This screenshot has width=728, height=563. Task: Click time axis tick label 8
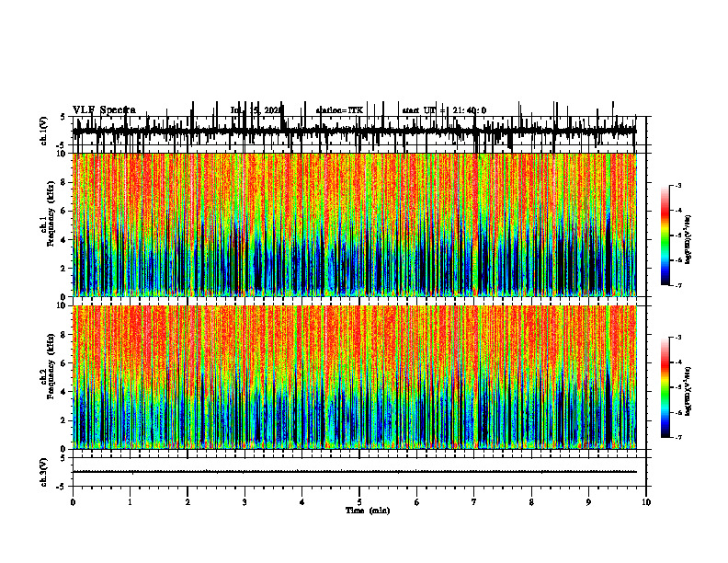tap(531, 502)
